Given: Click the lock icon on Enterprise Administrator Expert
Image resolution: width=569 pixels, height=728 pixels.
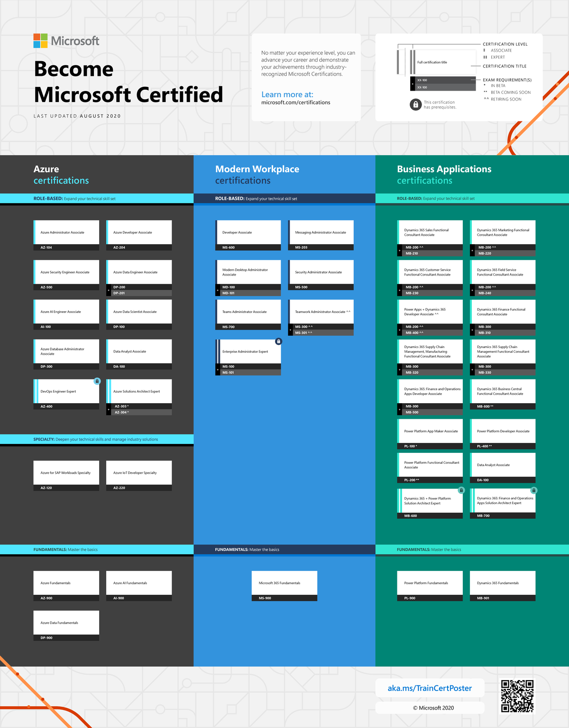Looking at the screenshot, I should (x=278, y=341).
